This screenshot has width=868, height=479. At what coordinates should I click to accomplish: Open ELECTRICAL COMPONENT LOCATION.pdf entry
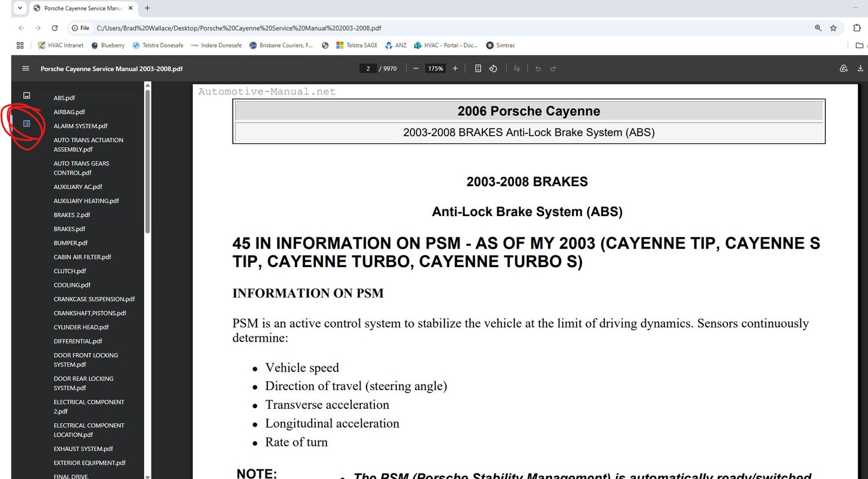tap(89, 430)
